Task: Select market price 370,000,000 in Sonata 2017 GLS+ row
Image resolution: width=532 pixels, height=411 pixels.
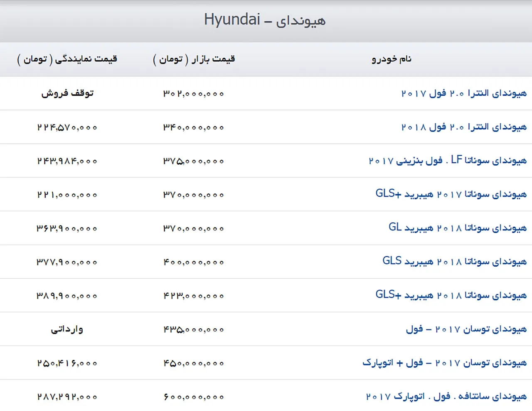Action: click(x=193, y=195)
